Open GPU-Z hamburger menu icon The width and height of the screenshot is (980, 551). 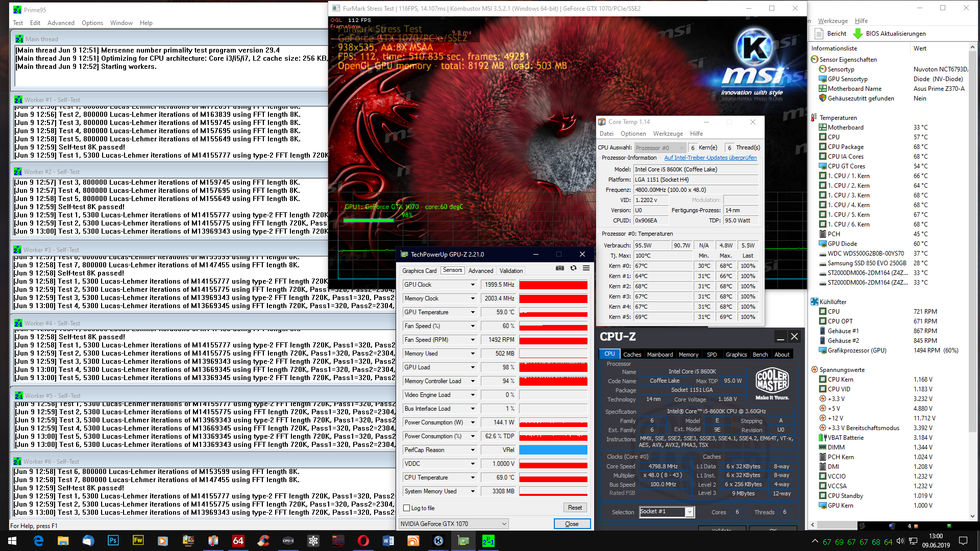586,268
